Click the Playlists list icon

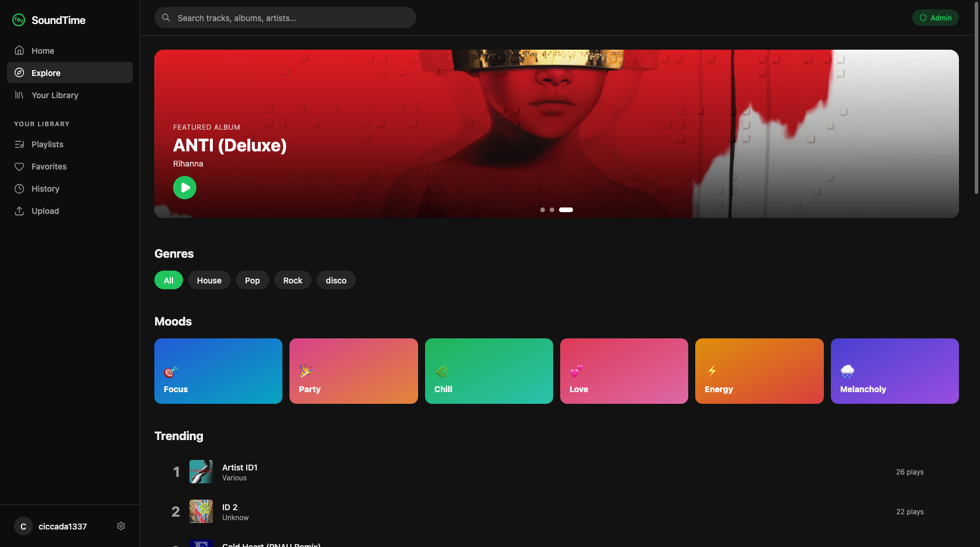point(19,144)
